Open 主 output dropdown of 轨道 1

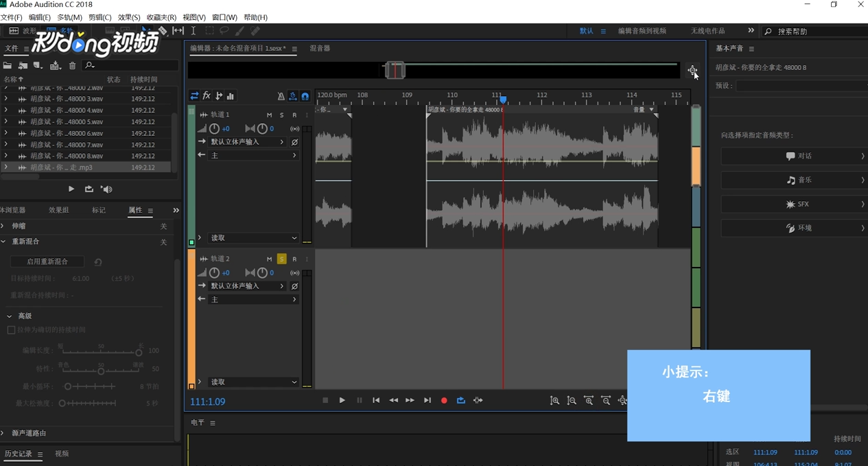point(254,156)
